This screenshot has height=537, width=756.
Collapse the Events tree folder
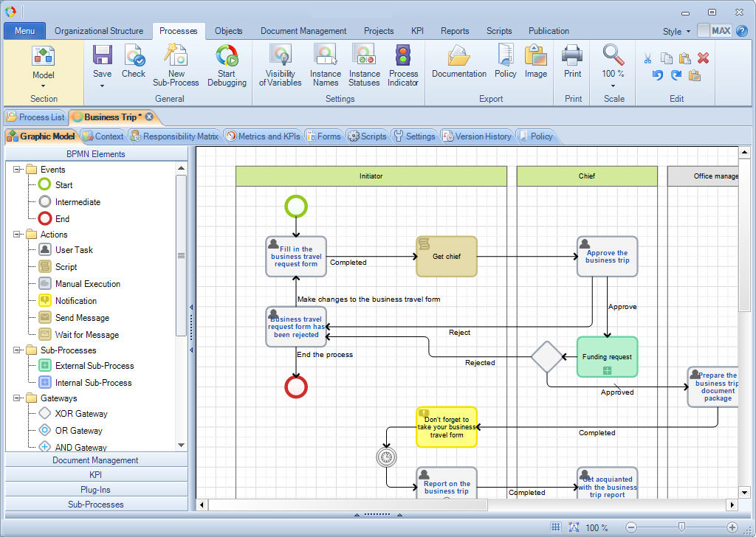(x=17, y=169)
